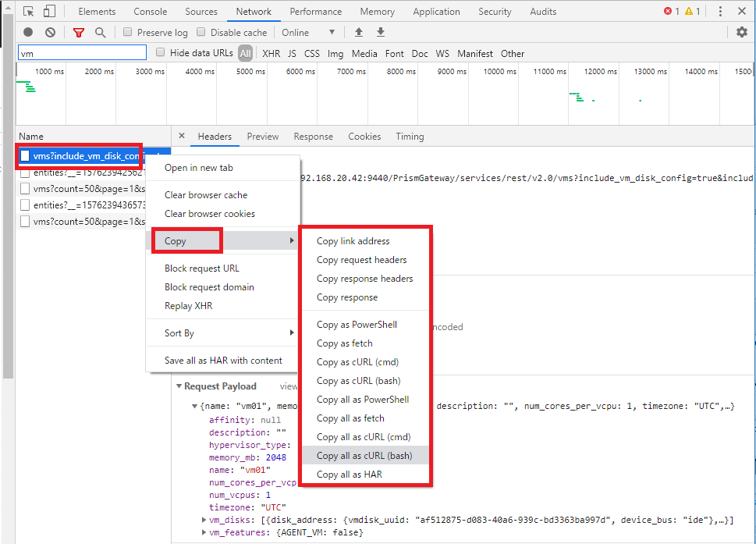Filter requests by JS type
This screenshot has width=756, height=544.
coord(292,54)
